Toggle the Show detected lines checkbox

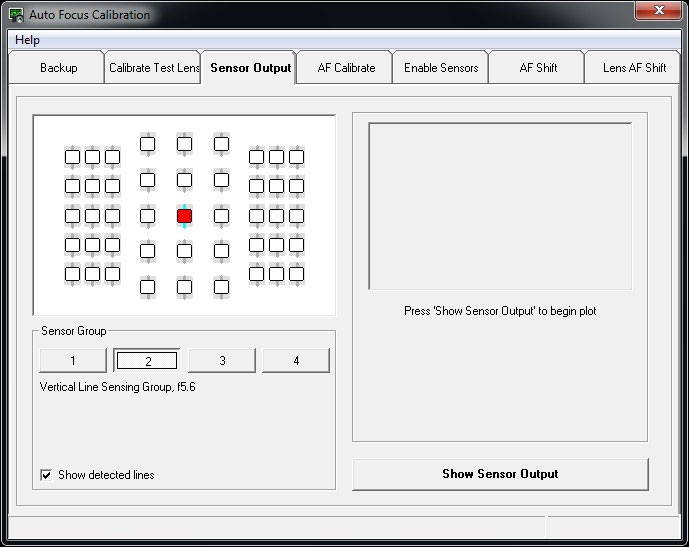46,475
